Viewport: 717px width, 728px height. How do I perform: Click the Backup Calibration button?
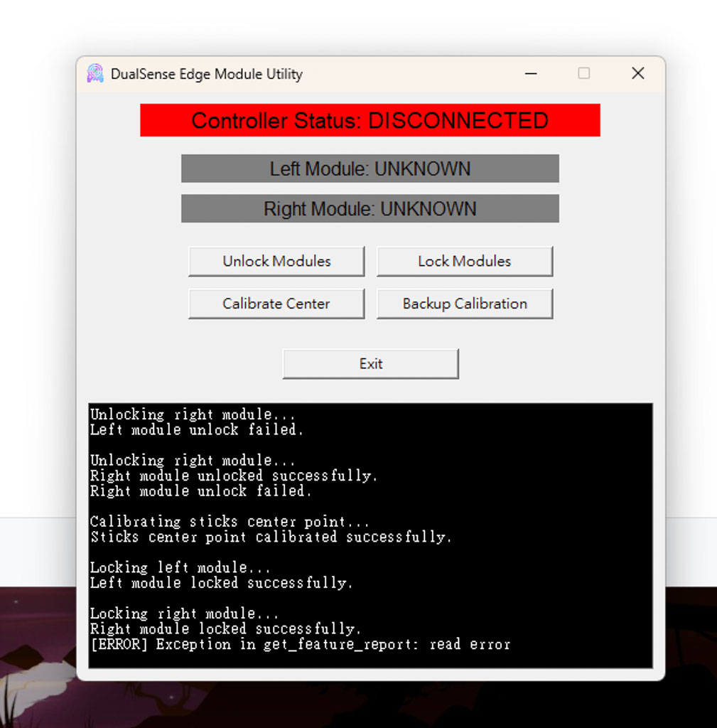(464, 304)
